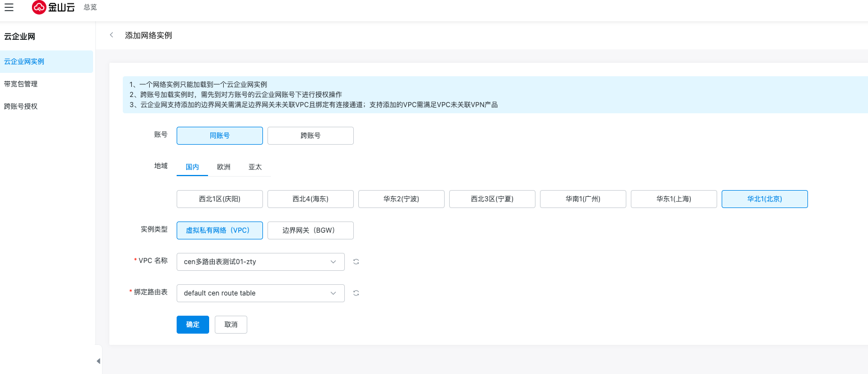Click the 取消 cancel button

pyautogui.click(x=230, y=325)
